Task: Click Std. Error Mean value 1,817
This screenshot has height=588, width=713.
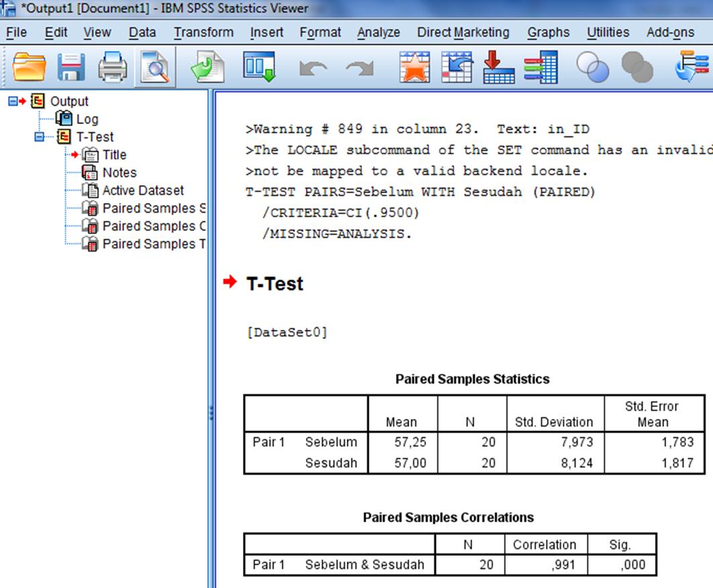Action: point(677,463)
